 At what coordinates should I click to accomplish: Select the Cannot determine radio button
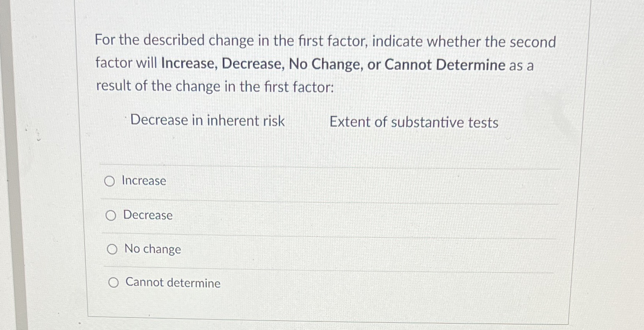coord(114,282)
